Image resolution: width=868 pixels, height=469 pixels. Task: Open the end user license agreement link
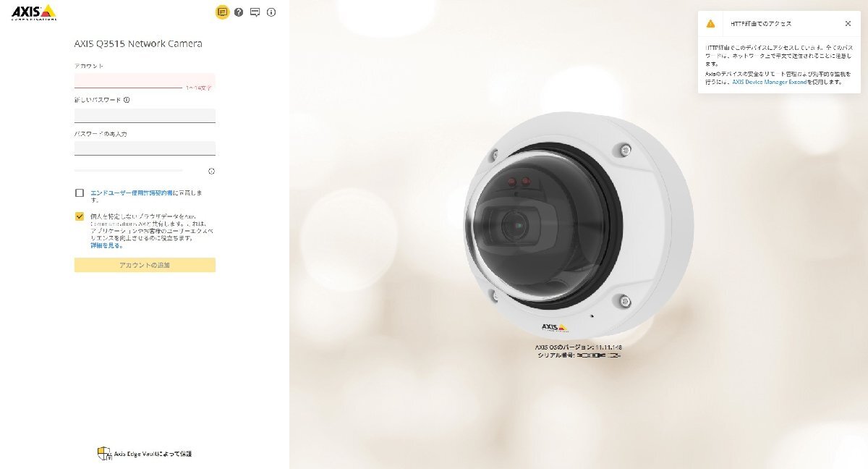pos(132,193)
